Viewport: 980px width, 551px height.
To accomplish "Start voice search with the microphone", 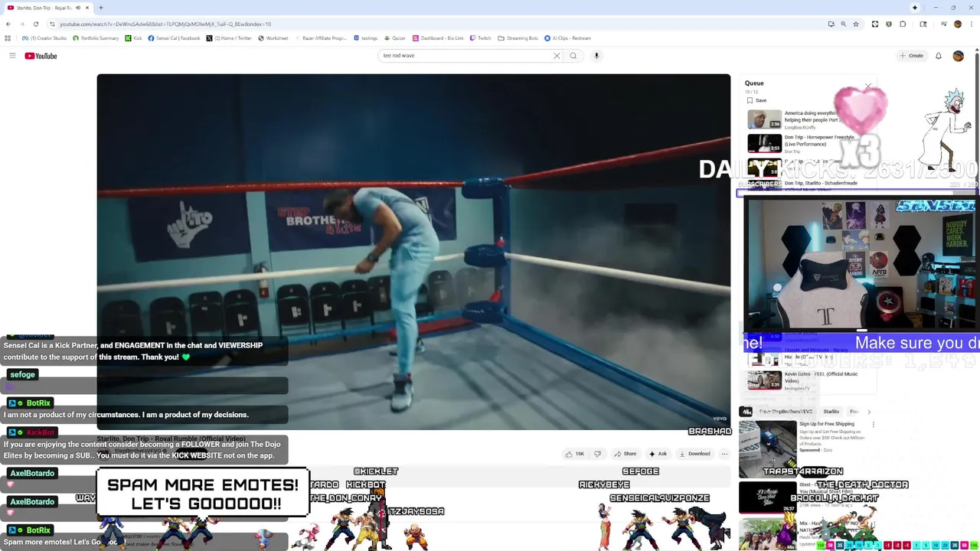I will 596,56.
